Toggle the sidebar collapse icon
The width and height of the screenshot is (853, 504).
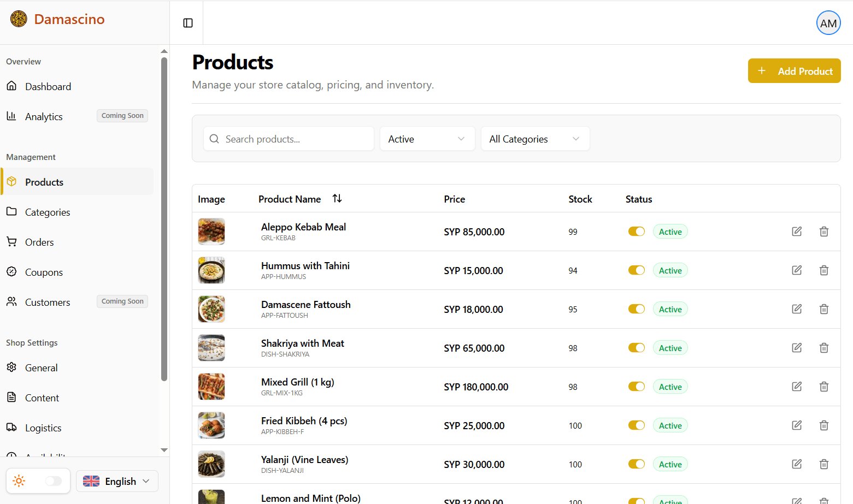click(188, 23)
